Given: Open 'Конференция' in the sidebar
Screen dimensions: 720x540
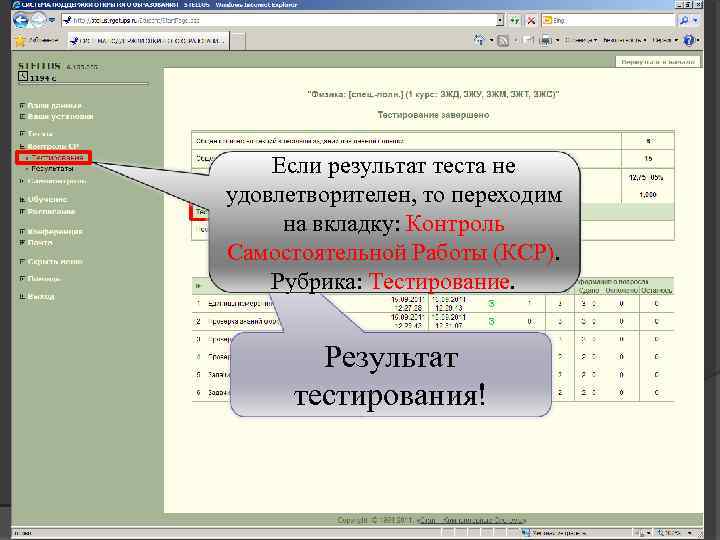Looking at the screenshot, I should [55, 231].
